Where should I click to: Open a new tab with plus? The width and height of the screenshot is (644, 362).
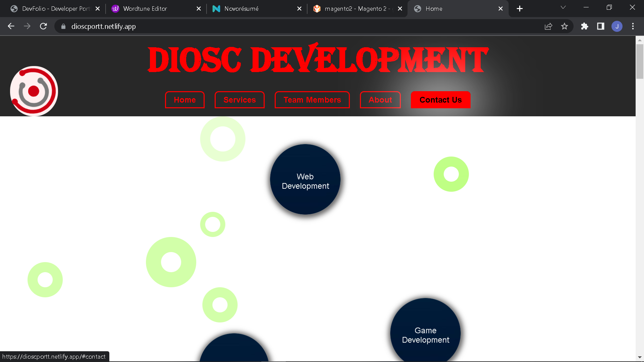coord(520,9)
